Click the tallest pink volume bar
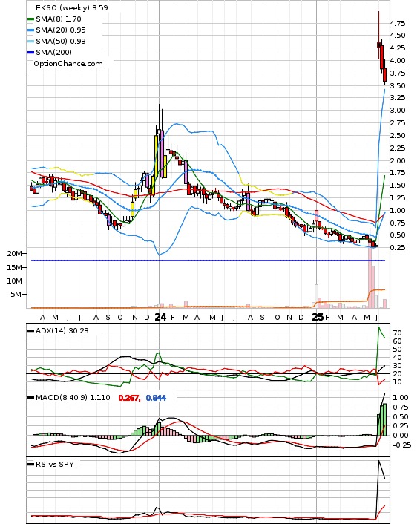This screenshot has height=524, width=420. click(x=370, y=278)
